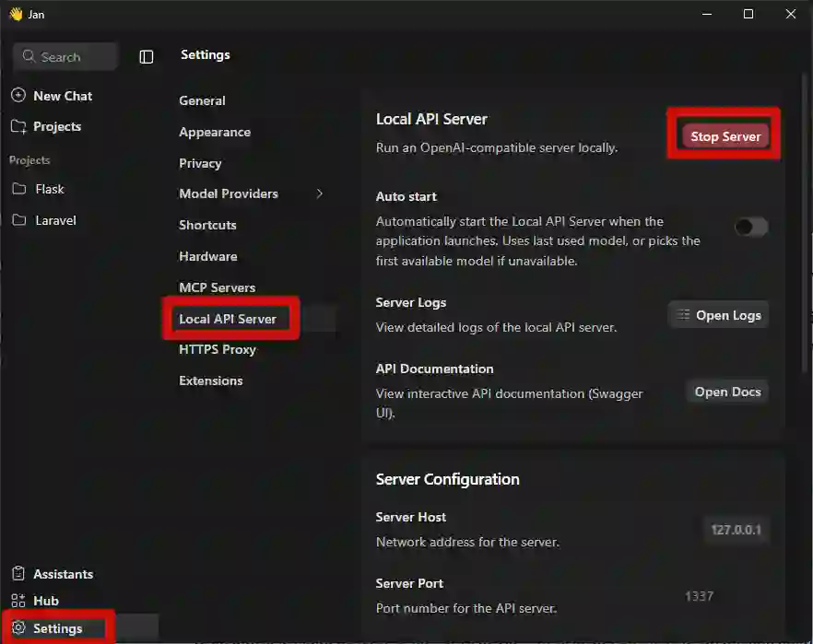813x644 pixels.
Task: Click the Server Host address field
Action: (736, 530)
